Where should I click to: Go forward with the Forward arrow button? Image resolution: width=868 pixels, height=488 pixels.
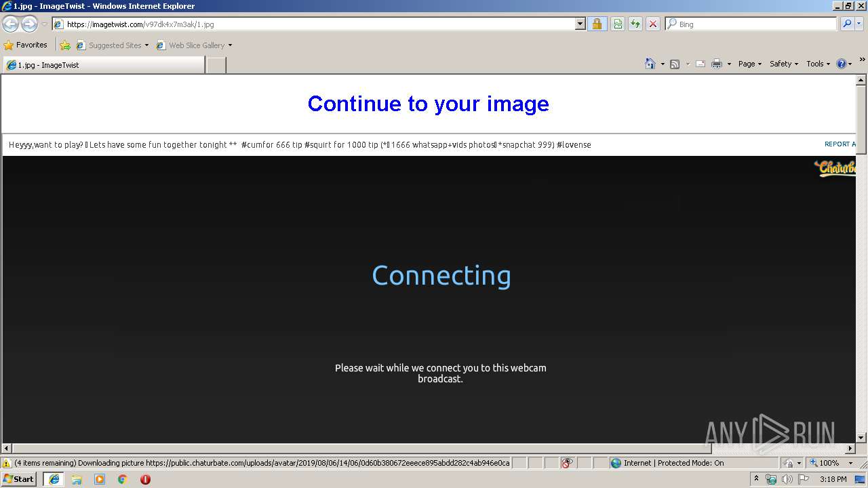(29, 24)
